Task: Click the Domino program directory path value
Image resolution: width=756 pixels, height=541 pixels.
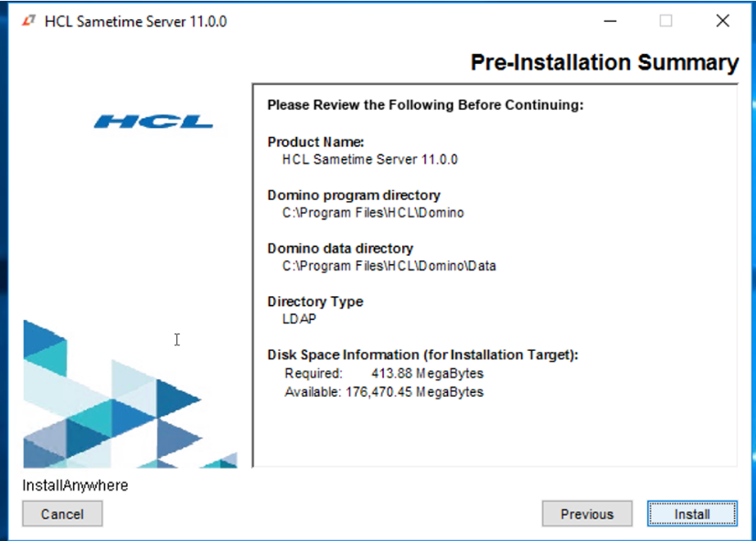Action: point(373,213)
